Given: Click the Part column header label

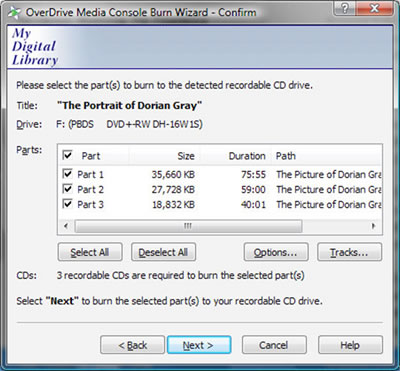Looking at the screenshot, I should pos(91,156).
